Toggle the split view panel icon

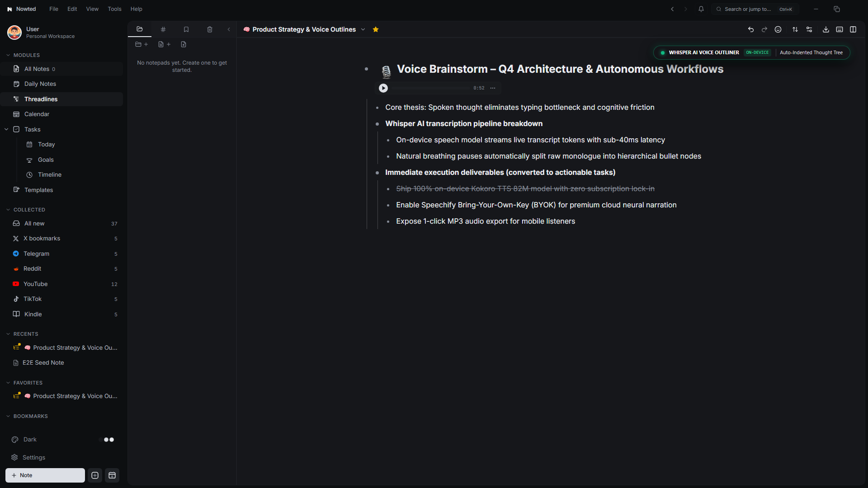pos(853,29)
